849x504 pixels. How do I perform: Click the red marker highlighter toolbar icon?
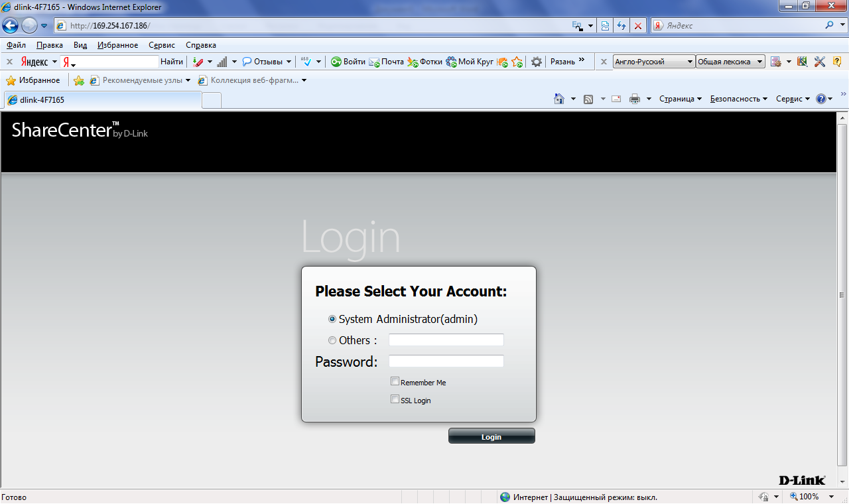coord(198,62)
